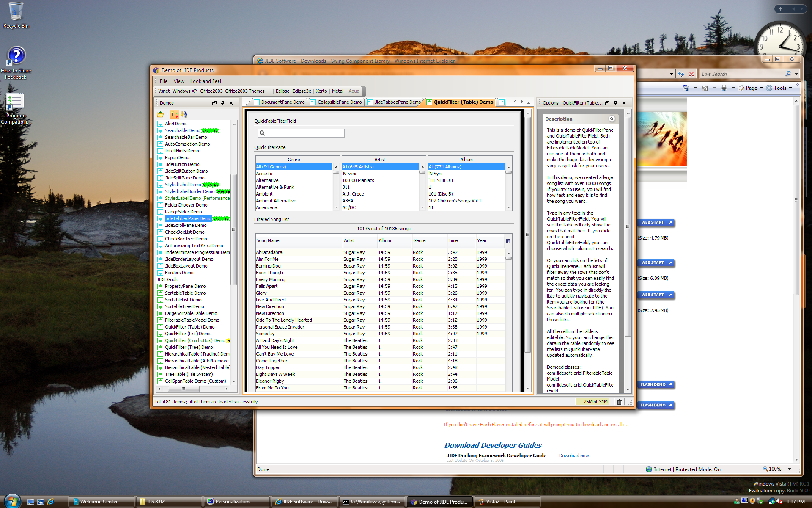Click the Live Search input field

tap(741, 74)
